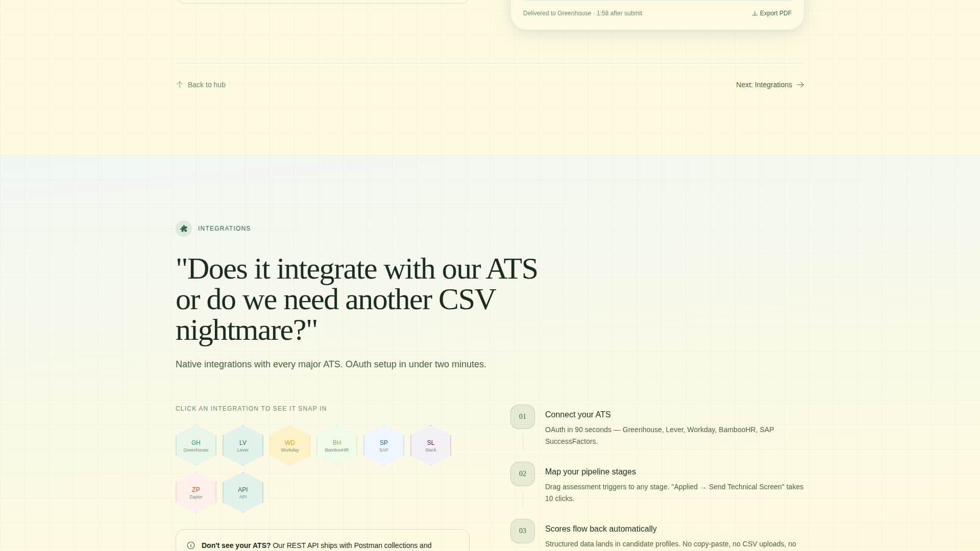Select the Greenhouse integration hexagon
The height and width of the screenshot is (551, 980).
pos(196,445)
